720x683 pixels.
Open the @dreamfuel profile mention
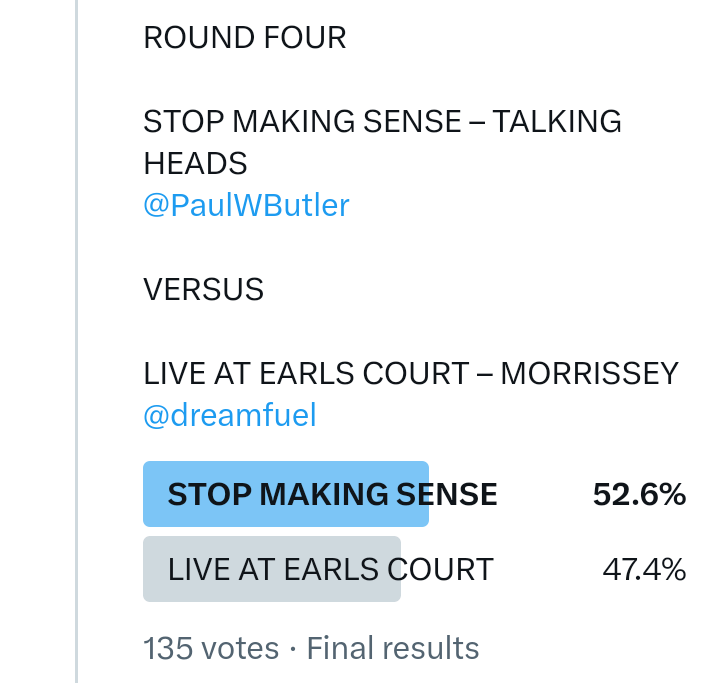click(230, 415)
